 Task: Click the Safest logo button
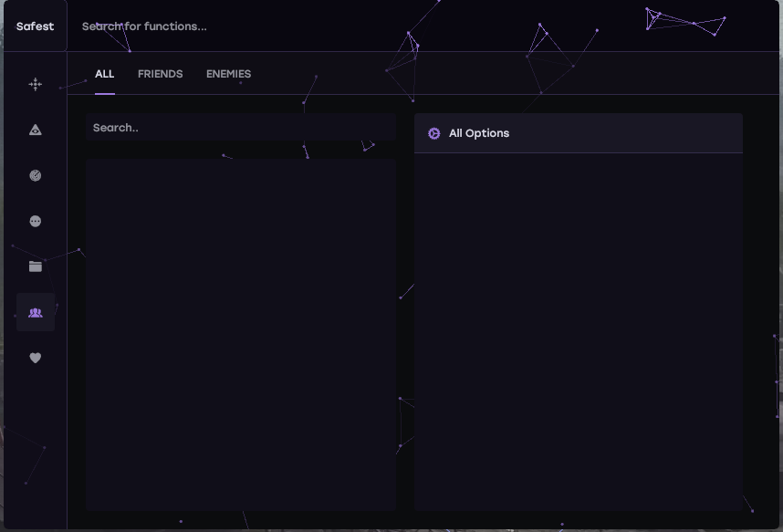coord(35,26)
